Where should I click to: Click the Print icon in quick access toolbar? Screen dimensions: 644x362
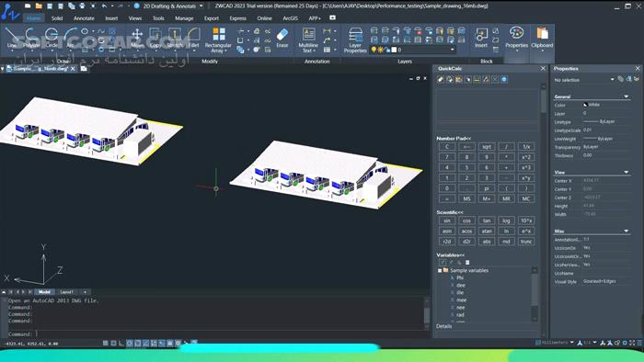(x=82, y=6)
